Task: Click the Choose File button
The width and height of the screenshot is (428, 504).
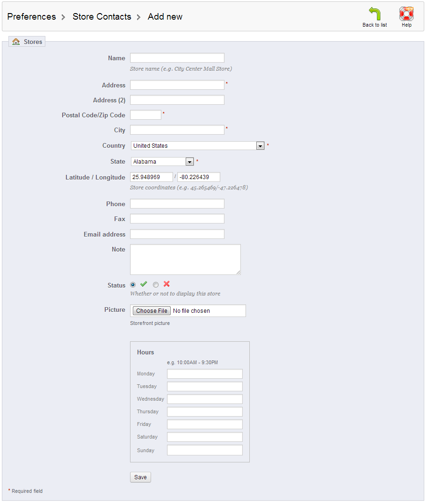Action: 152,311
